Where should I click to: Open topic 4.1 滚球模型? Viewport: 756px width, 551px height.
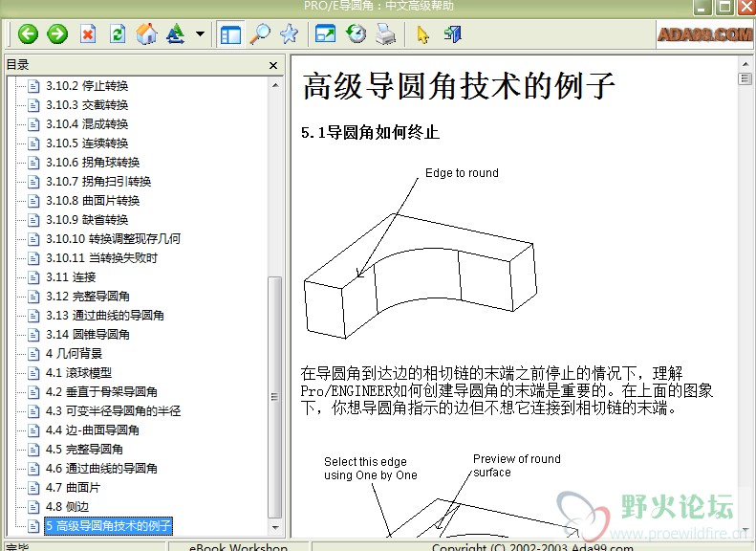pyautogui.click(x=78, y=372)
